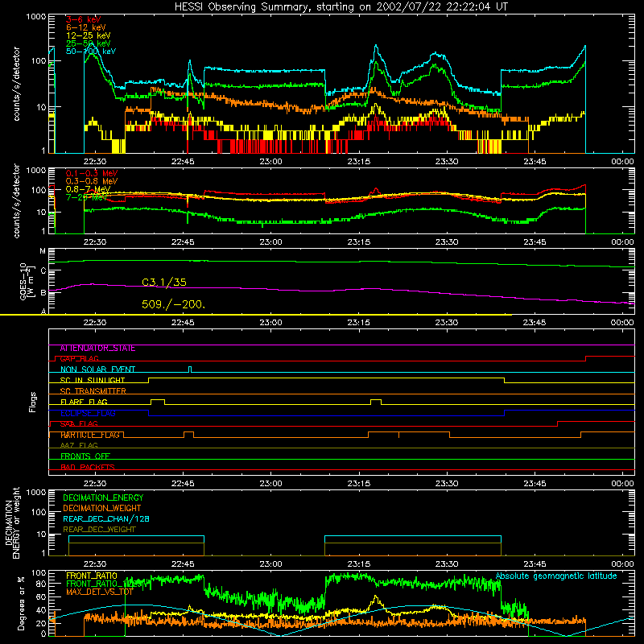Click the orange '0.3-0.8 MeV' legend label

tap(92, 181)
